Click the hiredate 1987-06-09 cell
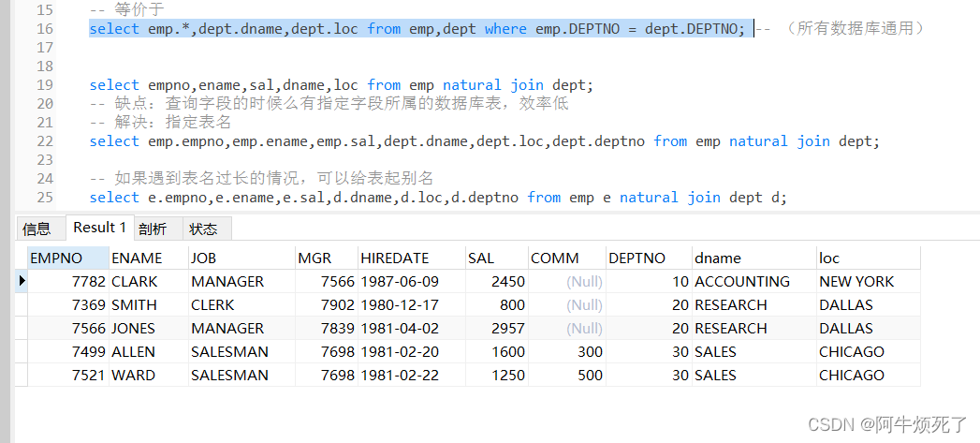 411,282
